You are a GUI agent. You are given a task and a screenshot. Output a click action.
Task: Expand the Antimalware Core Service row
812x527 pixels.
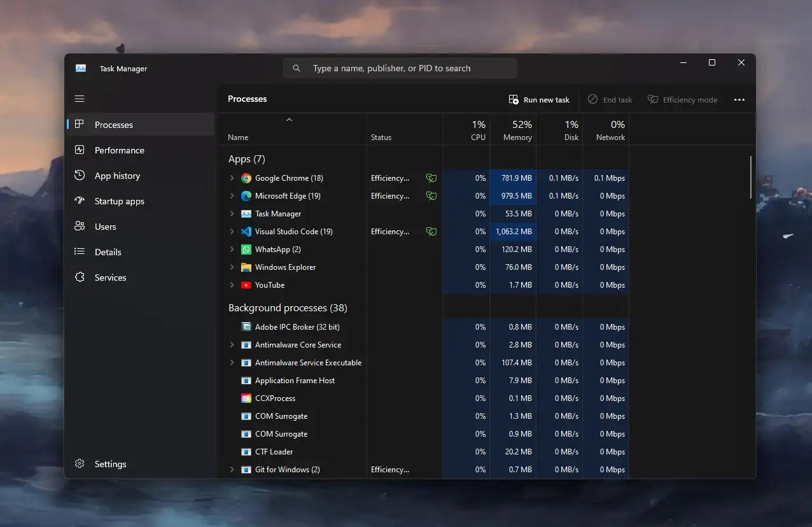tap(232, 345)
